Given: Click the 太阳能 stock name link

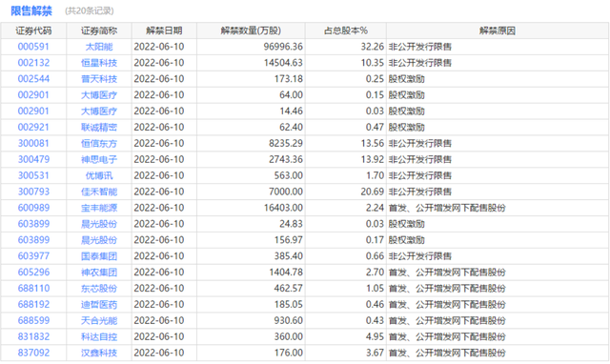Looking at the screenshot, I should 99,47.
